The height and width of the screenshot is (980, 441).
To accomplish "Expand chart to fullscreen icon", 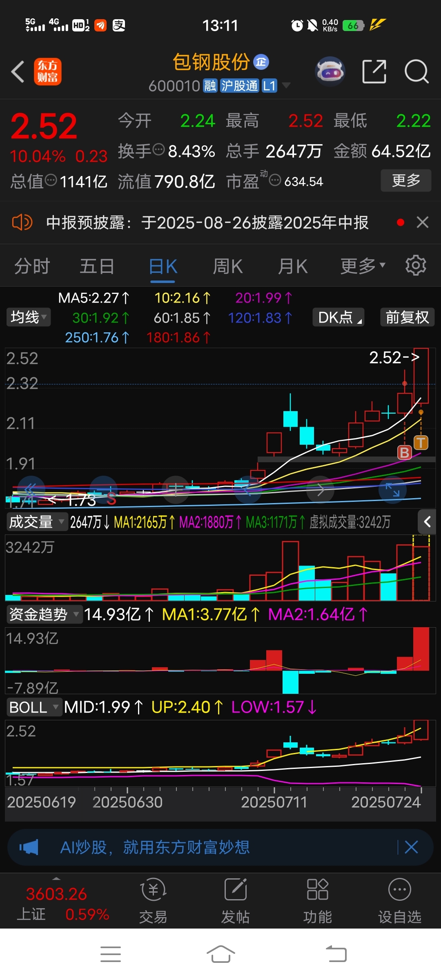I will pyautogui.click(x=392, y=489).
